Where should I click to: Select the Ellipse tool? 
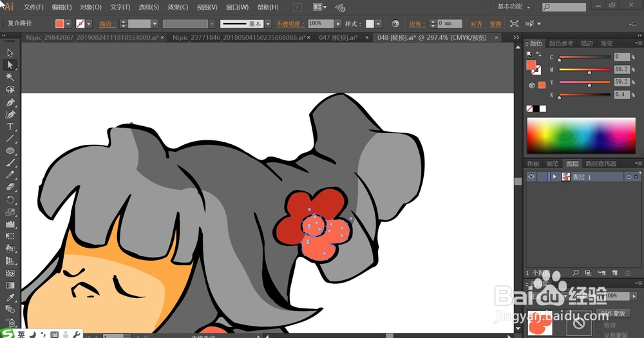(10, 151)
